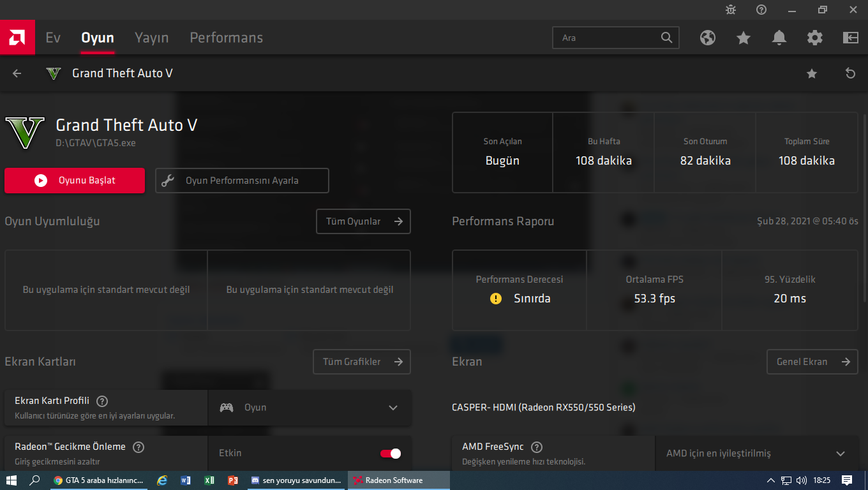Click the large Grand Theft Auto V logo
The image size is (868, 490).
point(25,132)
